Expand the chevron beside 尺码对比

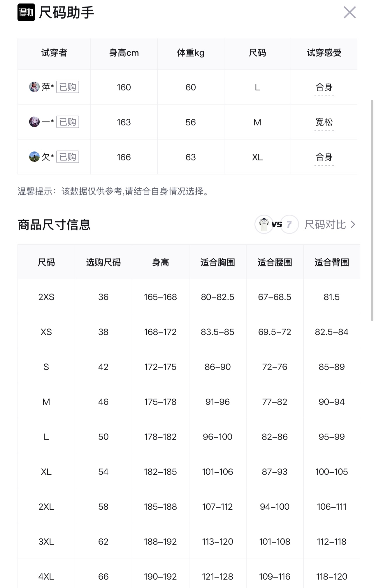point(353,225)
